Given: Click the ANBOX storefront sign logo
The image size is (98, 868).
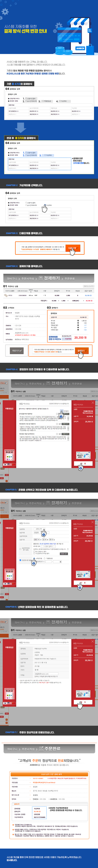Looking at the screenshot, I should click(x=80, y=48).
